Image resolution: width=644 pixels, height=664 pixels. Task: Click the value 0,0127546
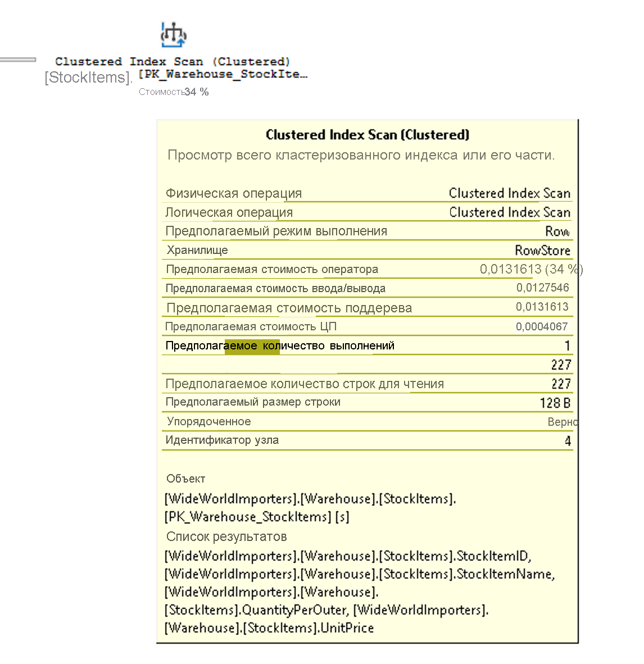542,288
